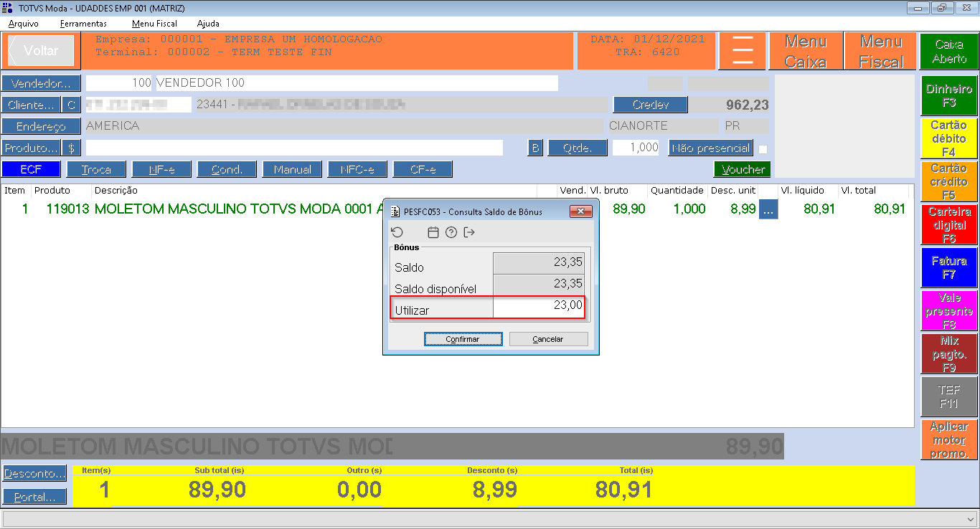Select Fatura F7 payment
Image resolution: width=980 pixels, height=529 pixels.
click(x=949, y=267)
